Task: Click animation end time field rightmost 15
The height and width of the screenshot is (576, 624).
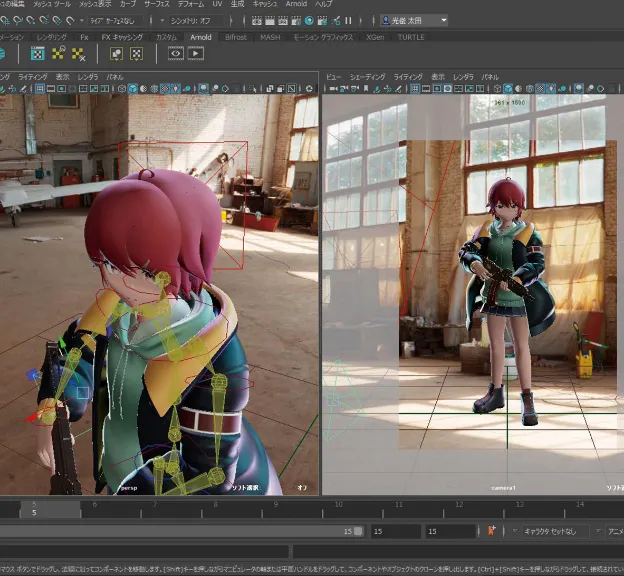Action: pos(450,531)
